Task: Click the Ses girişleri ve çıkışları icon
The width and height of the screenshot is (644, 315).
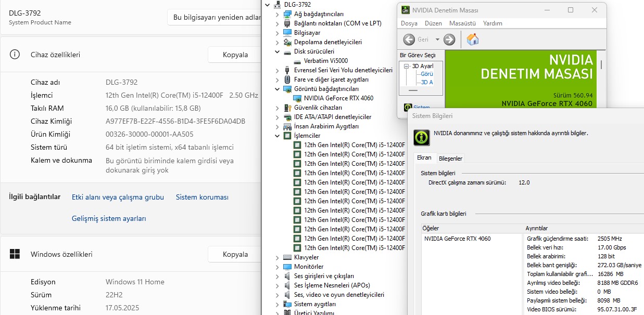Action: pos(287,276)
